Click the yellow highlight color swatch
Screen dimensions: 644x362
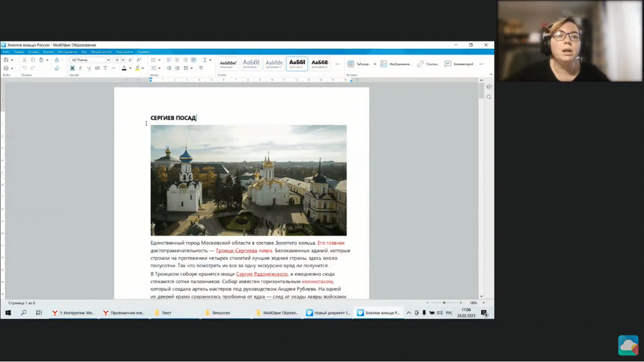137,68
